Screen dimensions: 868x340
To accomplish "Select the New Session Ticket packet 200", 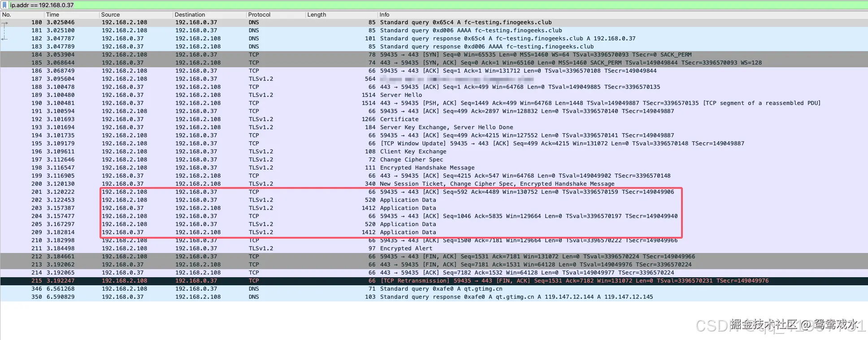I will [x=434, y=184].
